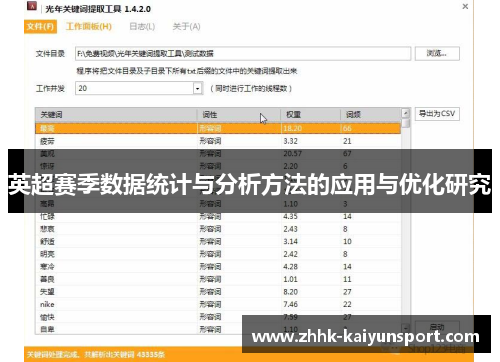Select the highlighted row with weight 18.20

pos(218,128)
